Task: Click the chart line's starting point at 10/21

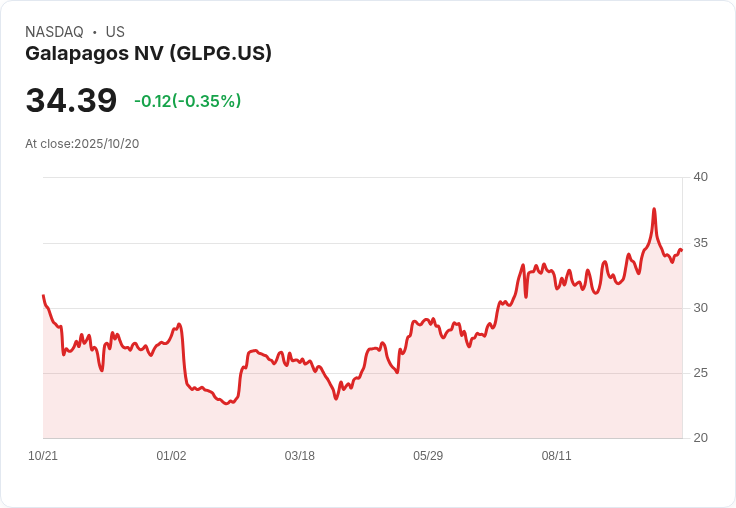Action: coord(43,295)
